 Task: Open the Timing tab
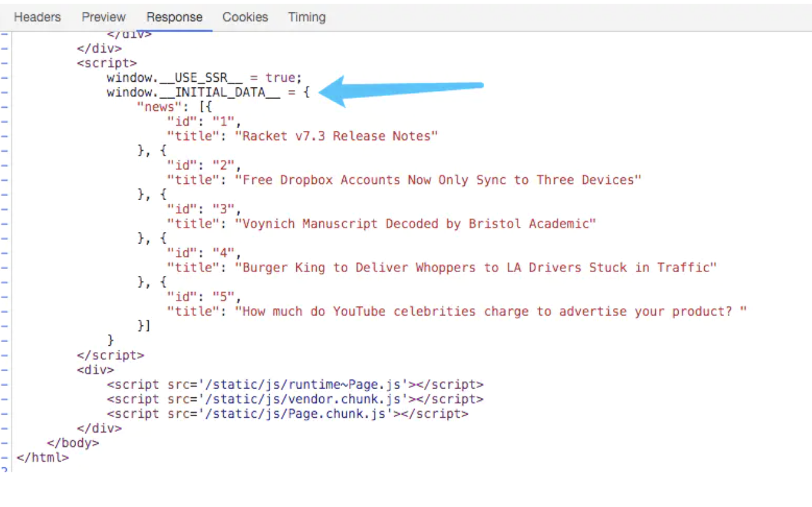click(x=307, y=17)
